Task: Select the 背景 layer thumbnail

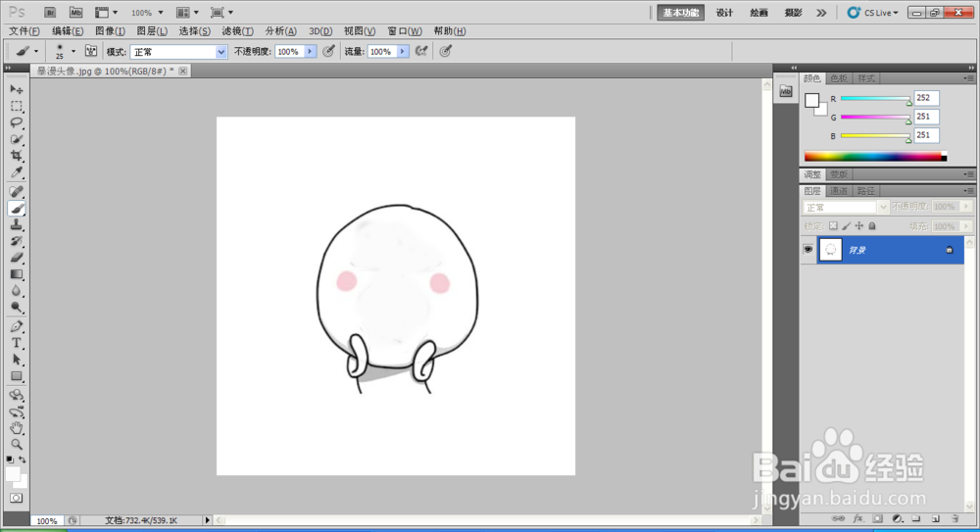Action: (x=831, y=250)
